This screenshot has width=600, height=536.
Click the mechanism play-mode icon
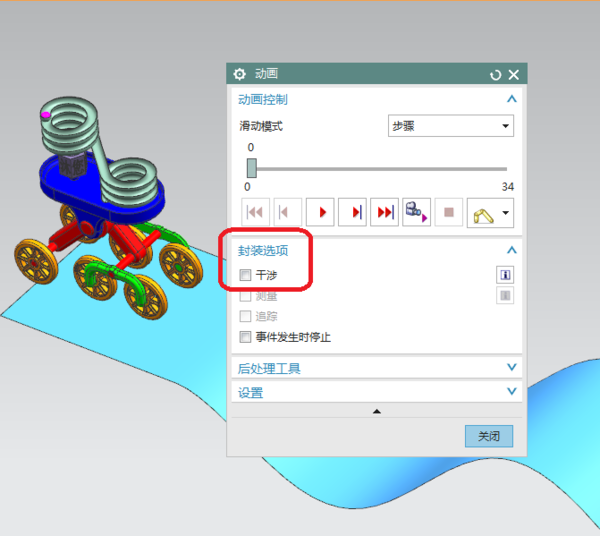tap(483, 216)
